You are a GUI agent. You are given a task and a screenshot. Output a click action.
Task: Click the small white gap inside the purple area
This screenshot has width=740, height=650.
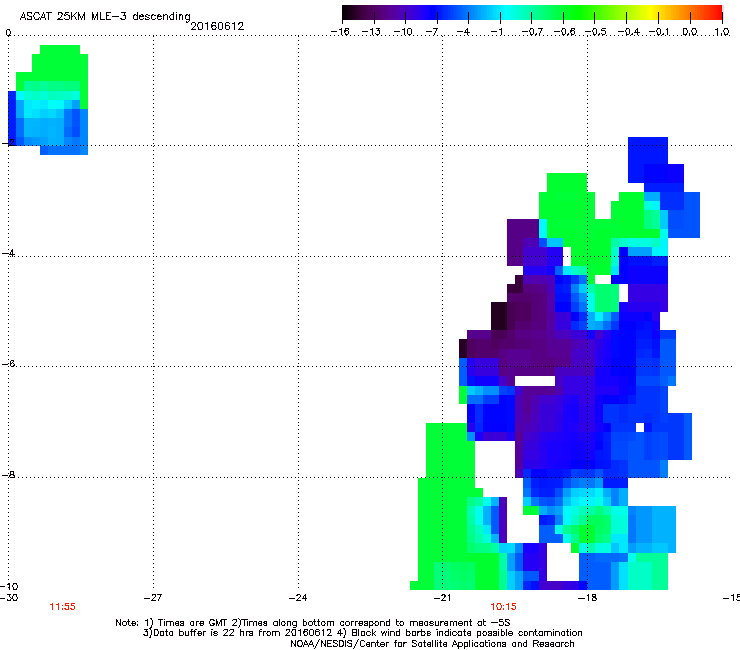point(535,380)
